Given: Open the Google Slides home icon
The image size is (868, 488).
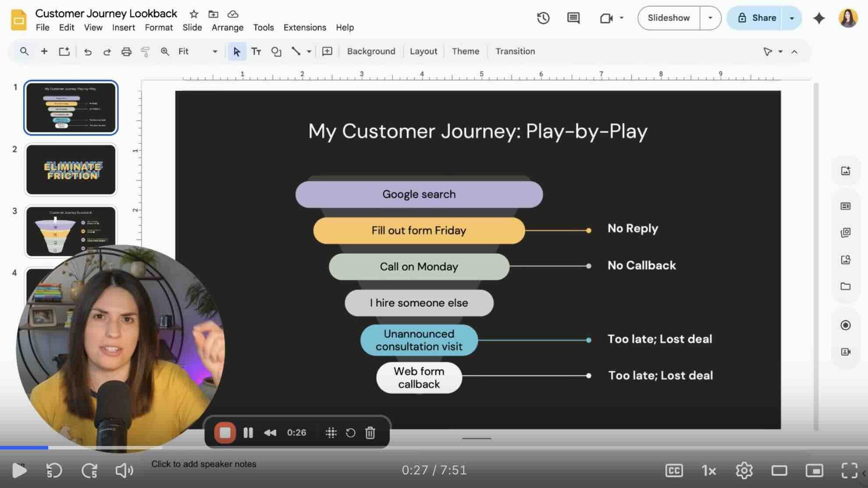Looking at the screenshot, I should tap(19, 20).
